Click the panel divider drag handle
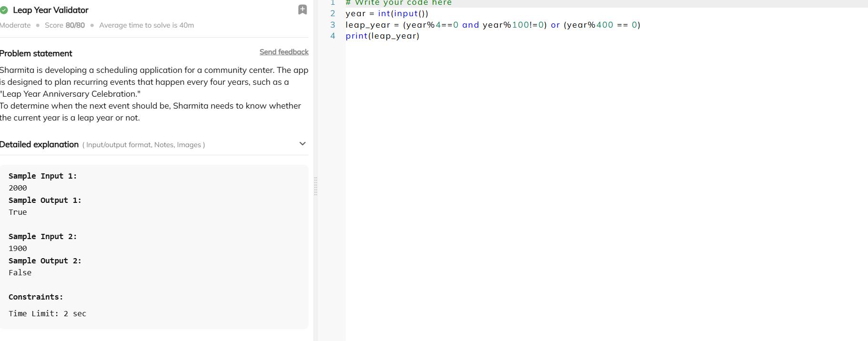The height and width of the screenshot is (341, 868). pyautogui.click(x=315, y=186)
